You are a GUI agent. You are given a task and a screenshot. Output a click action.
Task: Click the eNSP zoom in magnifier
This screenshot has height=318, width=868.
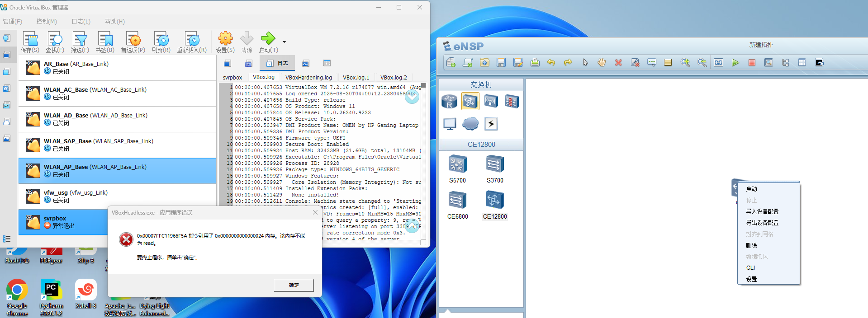click(685, 62)
